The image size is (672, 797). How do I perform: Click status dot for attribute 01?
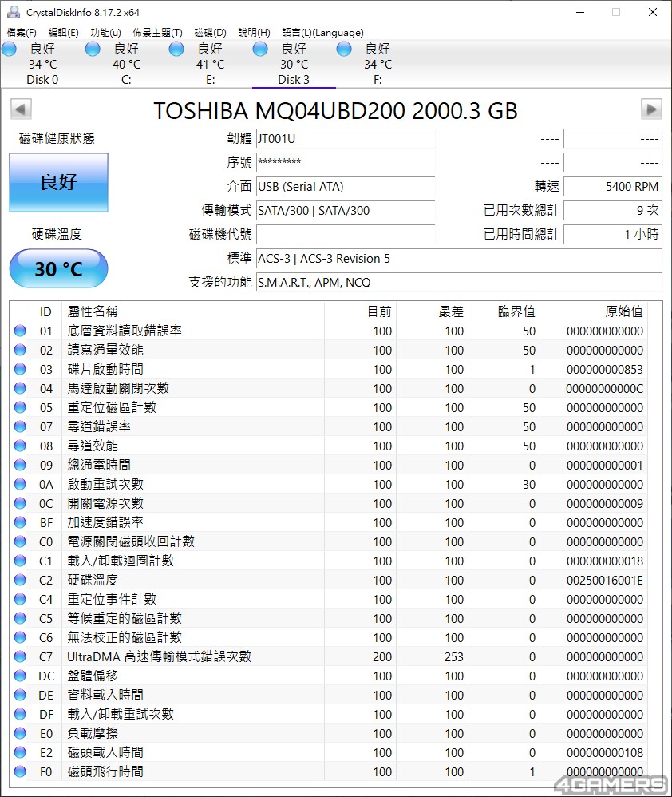coord(20,331)
